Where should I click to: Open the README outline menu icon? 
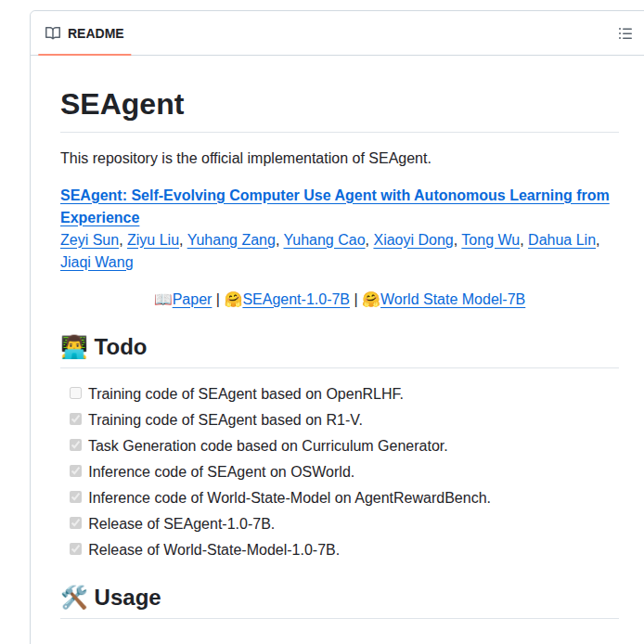click(625, 33)
